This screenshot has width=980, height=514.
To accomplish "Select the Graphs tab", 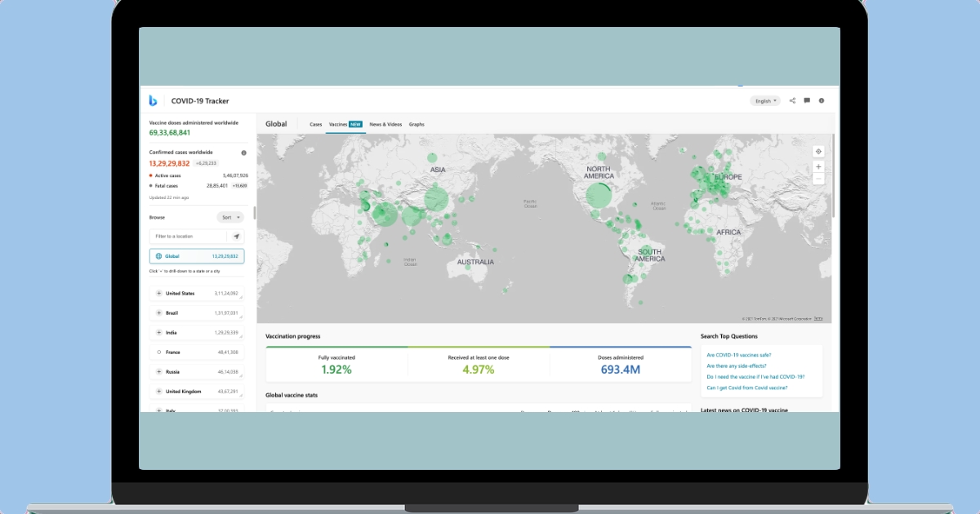I will (416, 124).
